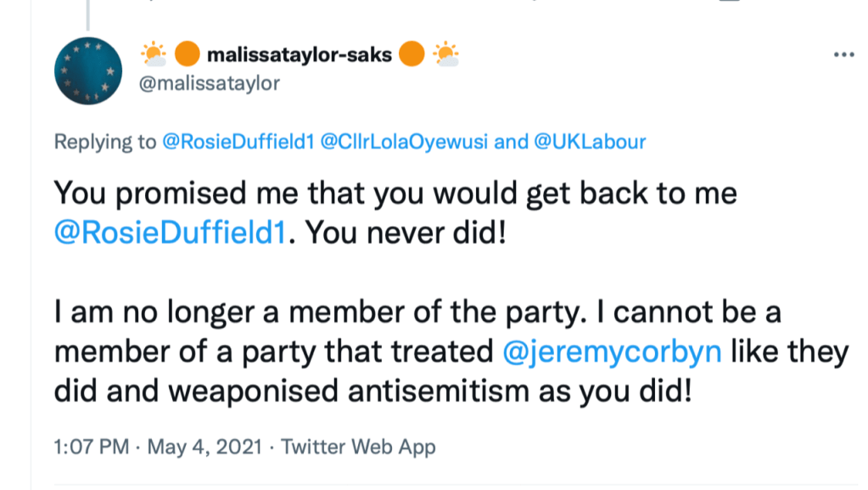Screen dimensions: 868x490
Task: Open @RosieDuffield1 in the Replying to line
Action: 237,142
